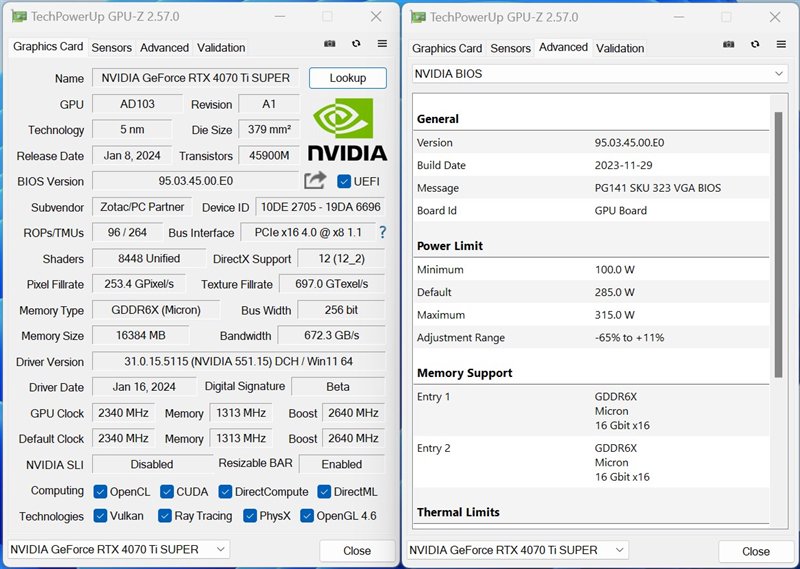The height and width of the screenshot is (569, 800).
Task: Click the Advanced panel vertical scrollbar
Action: (x=778, y=245)
